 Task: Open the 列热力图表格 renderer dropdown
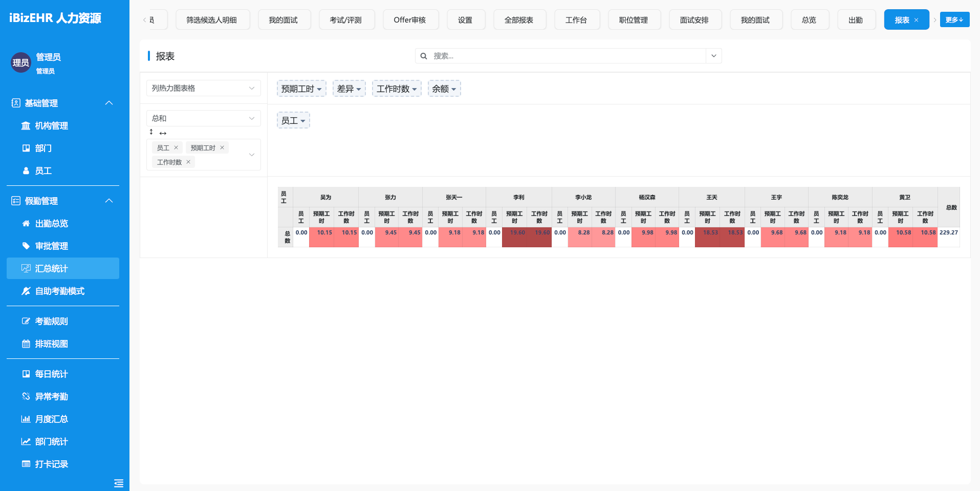204,88
